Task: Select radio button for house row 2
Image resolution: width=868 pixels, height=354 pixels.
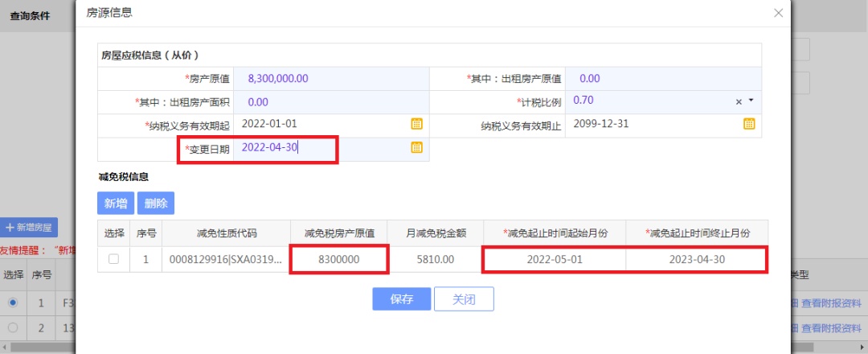Action: (x=13, y=327)
